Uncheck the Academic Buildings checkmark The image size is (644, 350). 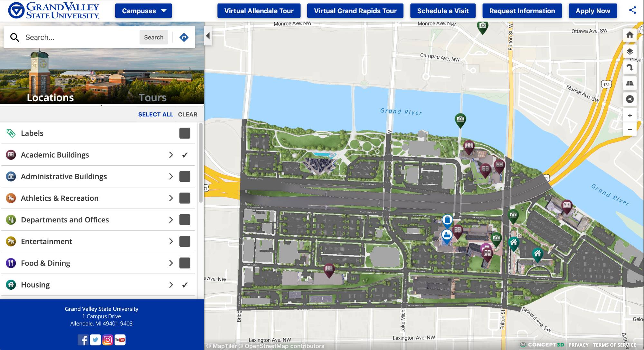[x=185, y=155]
